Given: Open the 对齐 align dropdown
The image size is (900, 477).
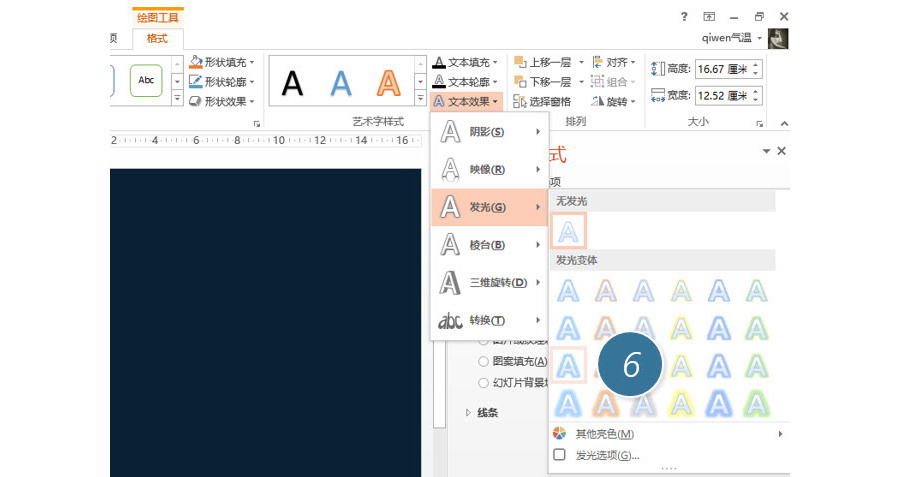Looking at the screenshot, I should coord(614,62).
